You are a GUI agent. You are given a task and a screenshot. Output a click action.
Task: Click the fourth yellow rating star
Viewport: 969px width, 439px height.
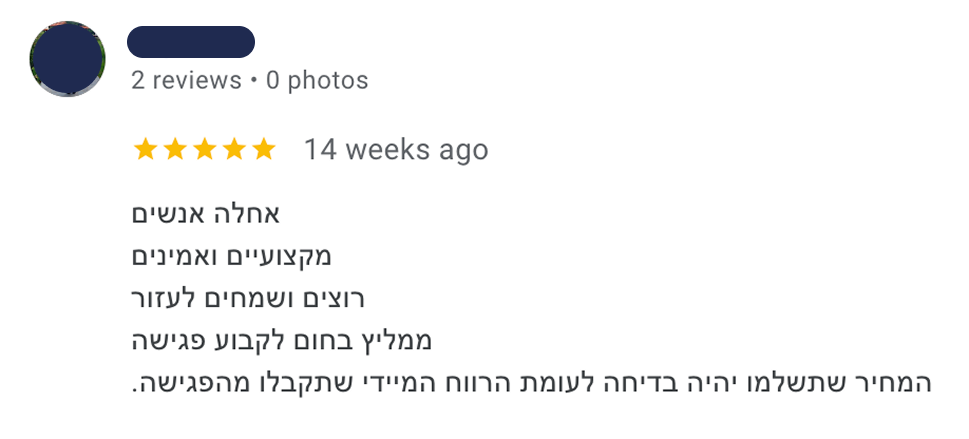click(x=234, y=150)
